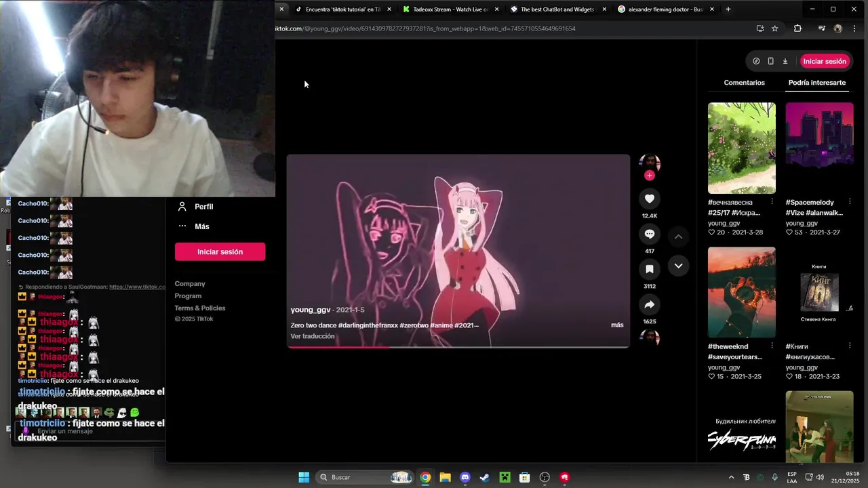Seek on the video progress bar
868x488 pixels.
click(458, 346)
